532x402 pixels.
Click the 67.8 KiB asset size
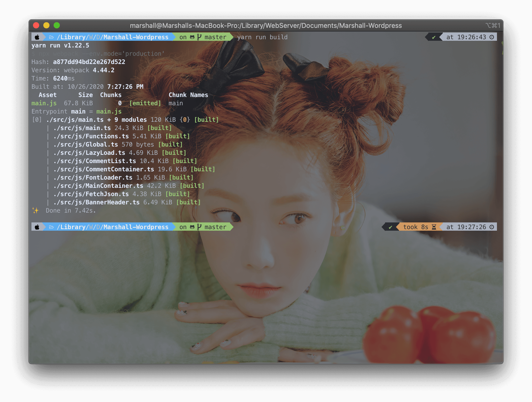[x=78, y=103]
